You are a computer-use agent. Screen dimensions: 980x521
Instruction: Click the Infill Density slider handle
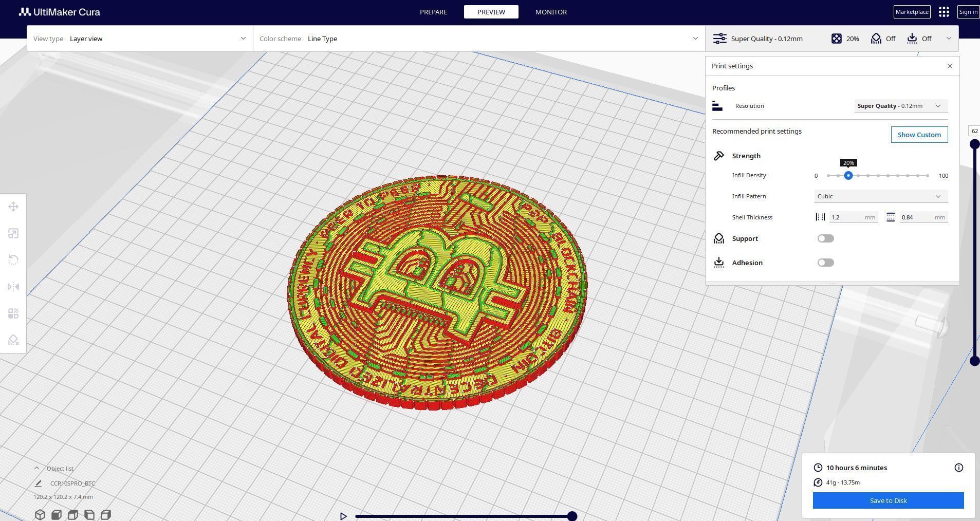848,176
